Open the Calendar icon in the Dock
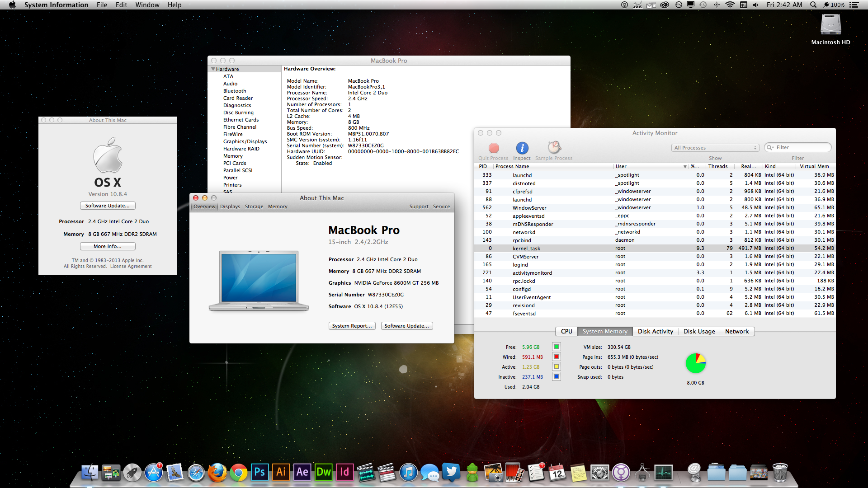 557,473
